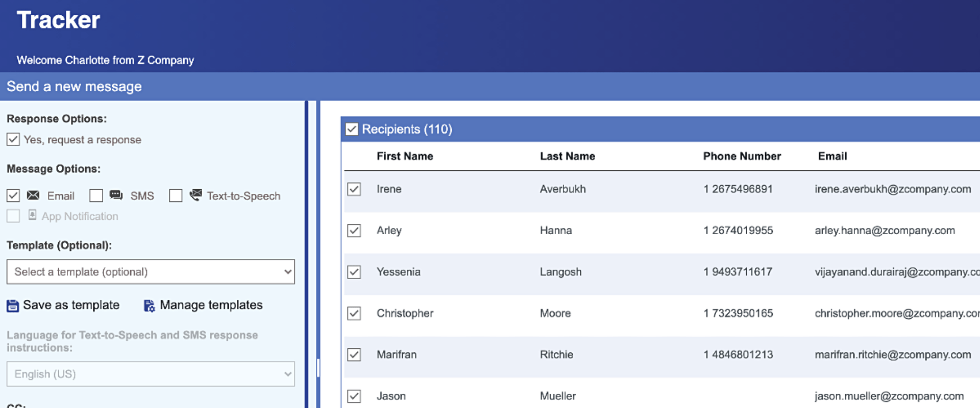
Task: Sort by First Name column header
Action: (x=405, y=156)
